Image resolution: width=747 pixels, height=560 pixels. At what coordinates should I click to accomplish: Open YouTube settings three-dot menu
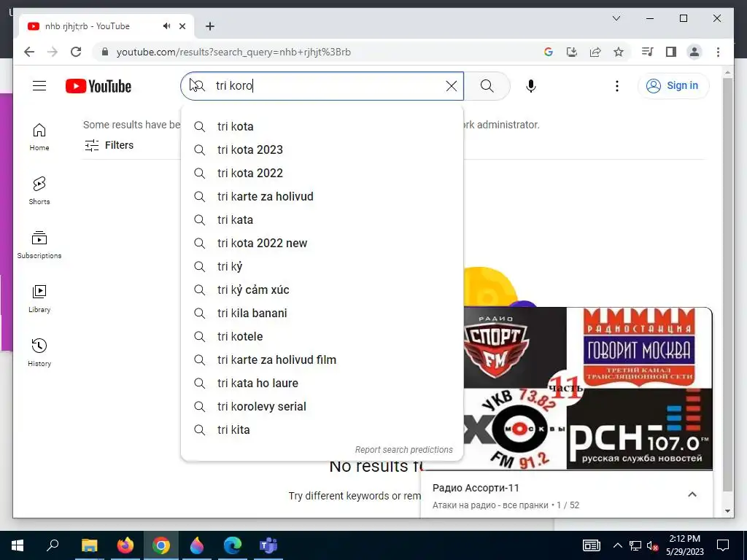point(617,86)
